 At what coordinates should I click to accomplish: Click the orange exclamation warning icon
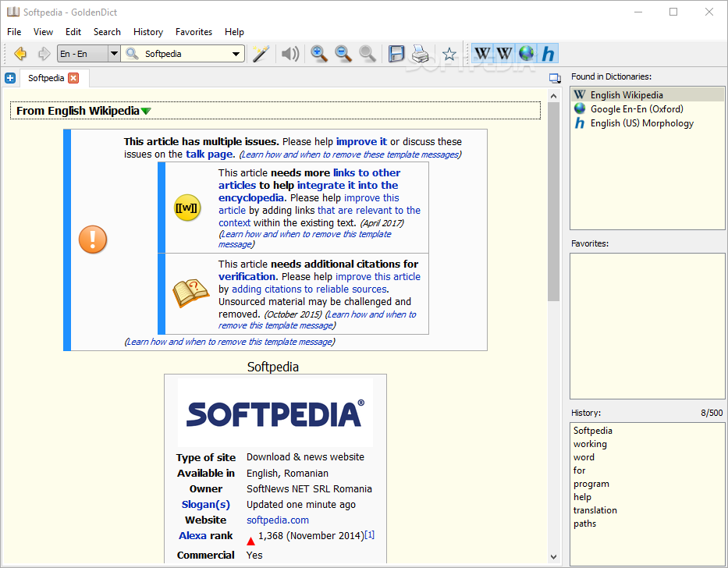pyautogui.click(x=93, y=240)
